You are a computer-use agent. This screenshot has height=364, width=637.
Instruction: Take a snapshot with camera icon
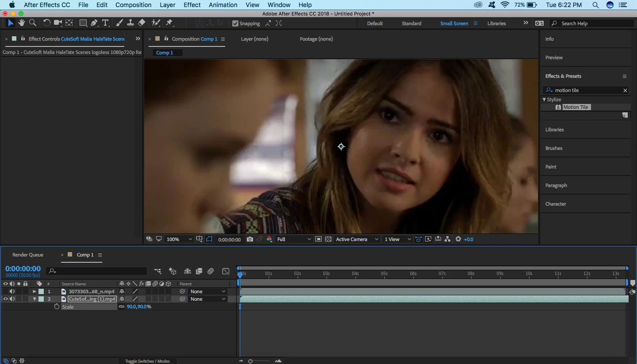pos(250,239)
